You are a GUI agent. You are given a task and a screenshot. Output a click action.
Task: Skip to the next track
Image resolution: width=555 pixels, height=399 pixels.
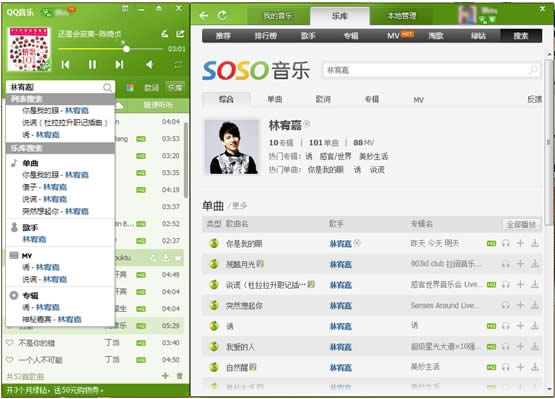coord(120,64)
